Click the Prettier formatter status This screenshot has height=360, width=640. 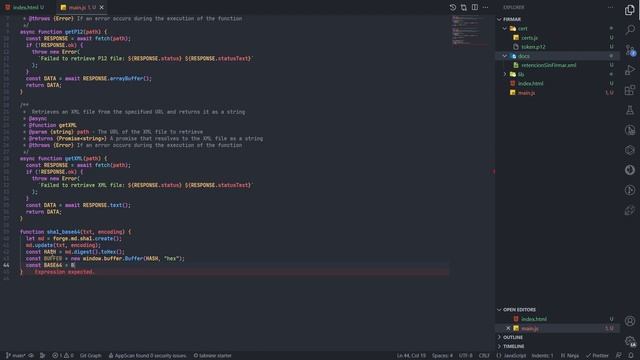coord(598,356)
